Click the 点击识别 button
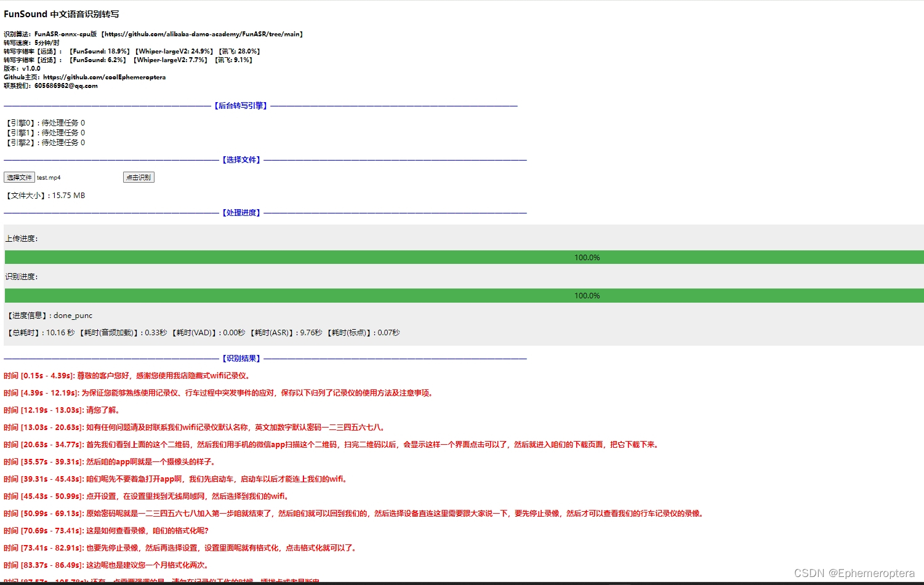Image resolution: width=924 pixels, height=585 pixels. pyautogui.click(x=139, y=177)
